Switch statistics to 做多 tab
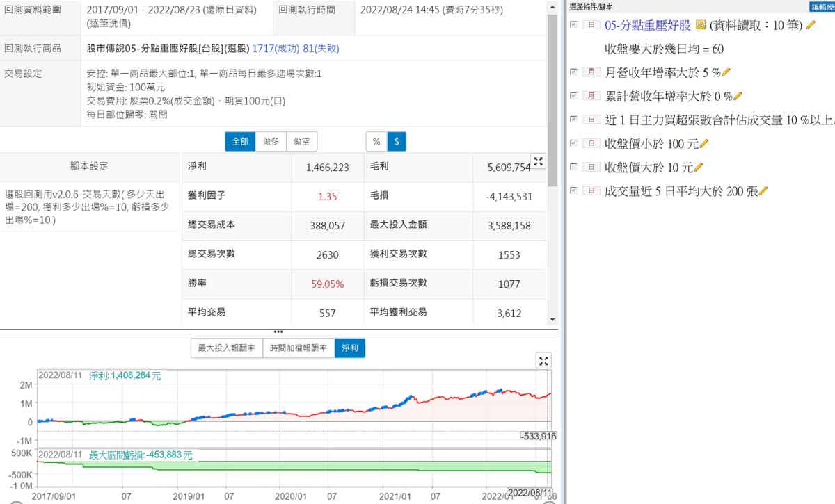The height and width of the screenshot is (504, 835). 271,141
